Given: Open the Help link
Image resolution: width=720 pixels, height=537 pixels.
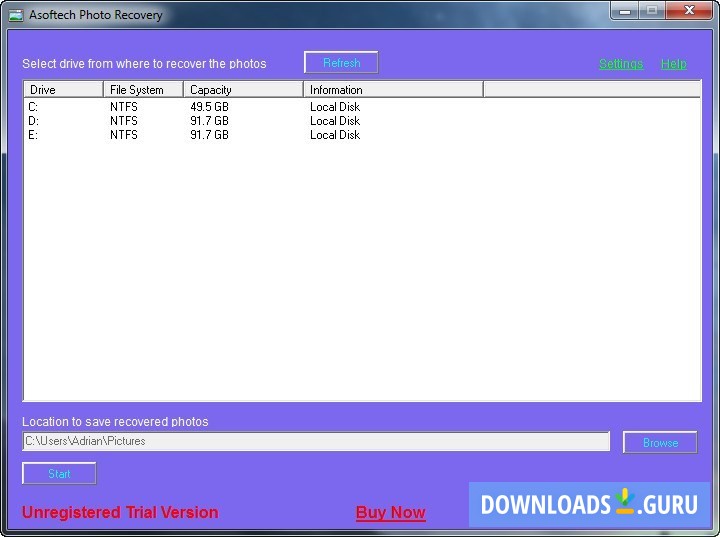Looking at the screenshot, I should [x=674, y=63].
